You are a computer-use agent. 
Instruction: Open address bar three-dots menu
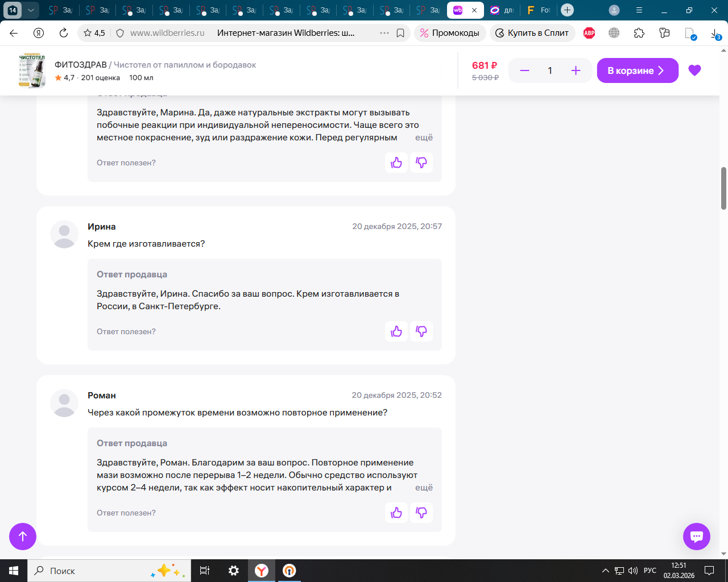click(384, 33)
